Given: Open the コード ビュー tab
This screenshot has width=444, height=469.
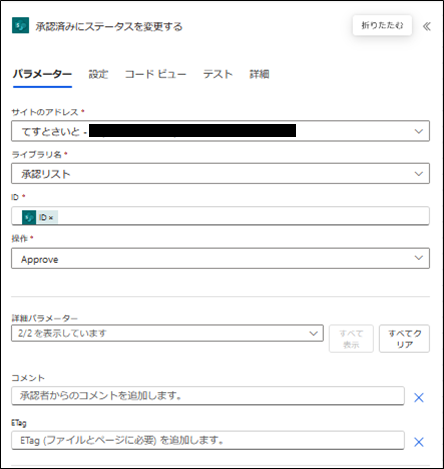Looking at the screenshot, I should pyautogui.click(x=155, y=74).
